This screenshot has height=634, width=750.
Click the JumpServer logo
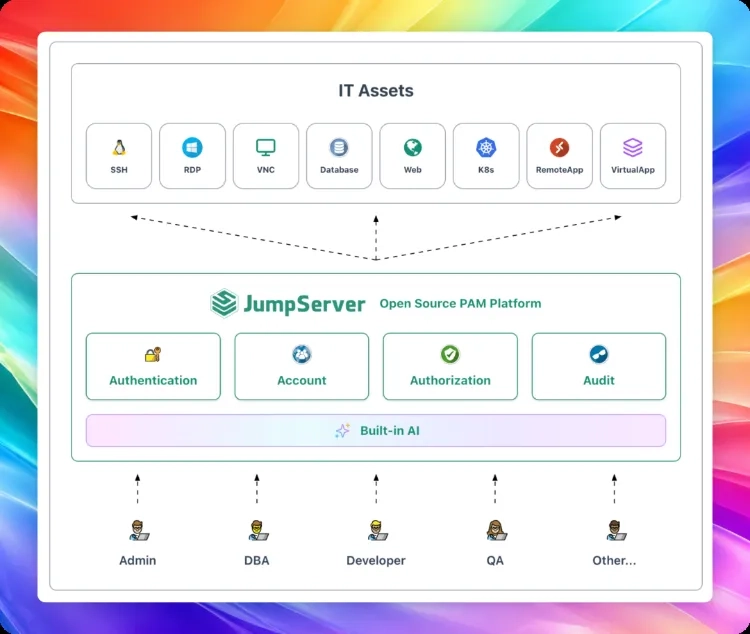(x=288, y=303)
